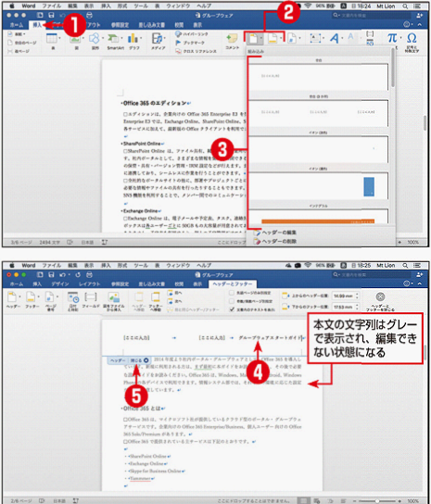Screen dimensions: 431x504
Task: Open ファイル menu in upper menu bar
Action: [x=52, y=6]
